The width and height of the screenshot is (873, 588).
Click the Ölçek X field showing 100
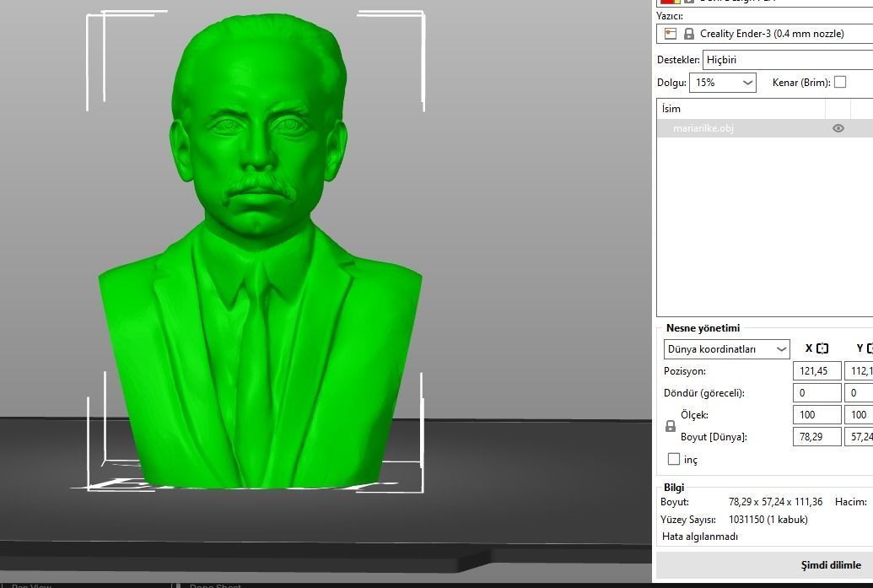[816, 415]
